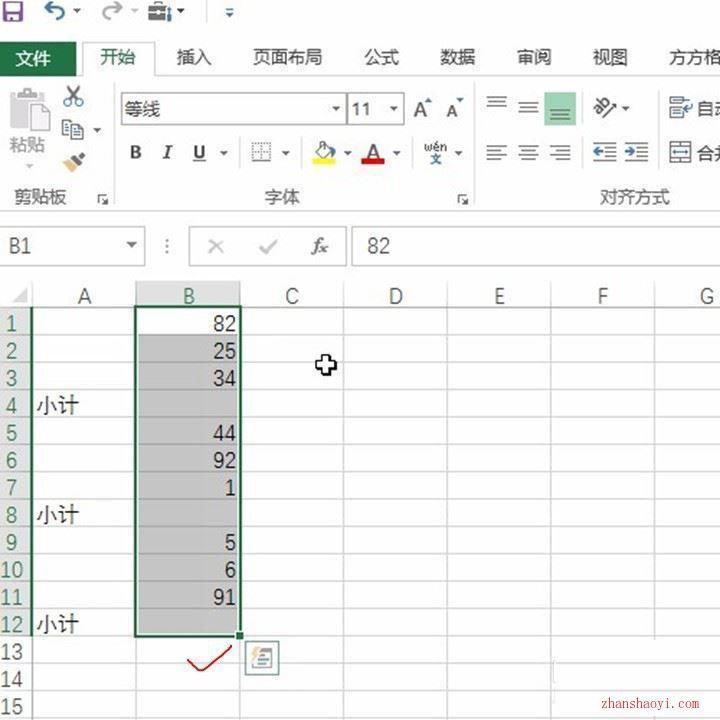Click the wén phonetic guide icon

click(435, 152)
